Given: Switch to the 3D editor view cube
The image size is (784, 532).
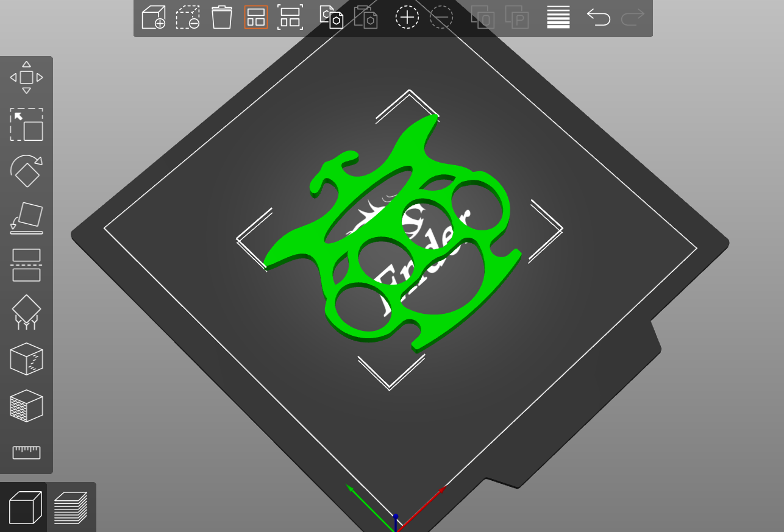Looking at the screenshot, I should click(25, 507).
